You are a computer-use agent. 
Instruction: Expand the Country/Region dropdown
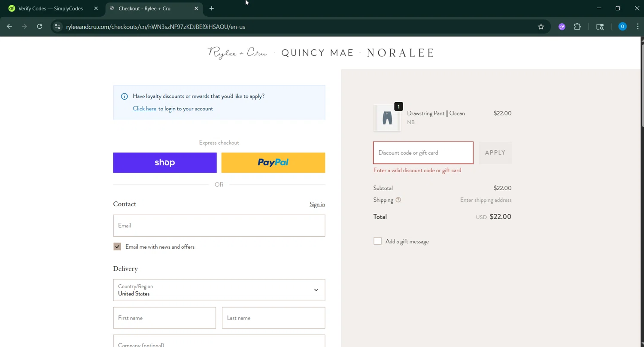(219, 290)
